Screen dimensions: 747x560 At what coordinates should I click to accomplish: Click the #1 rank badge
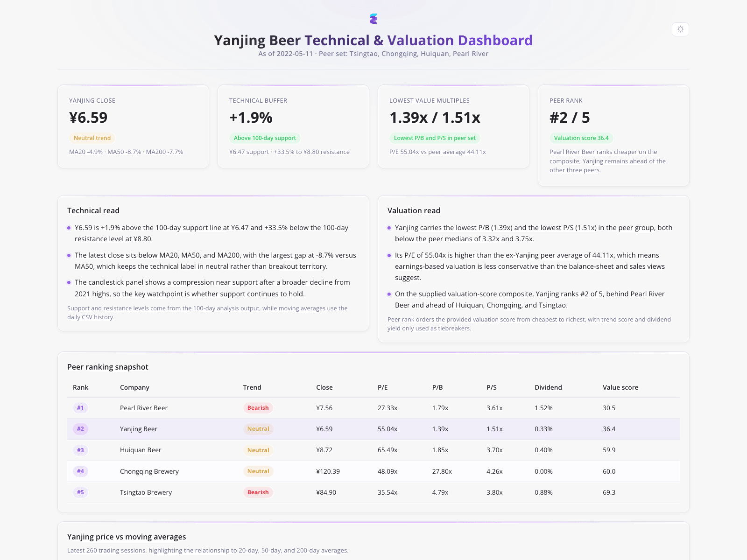click(x=80, y=408)
